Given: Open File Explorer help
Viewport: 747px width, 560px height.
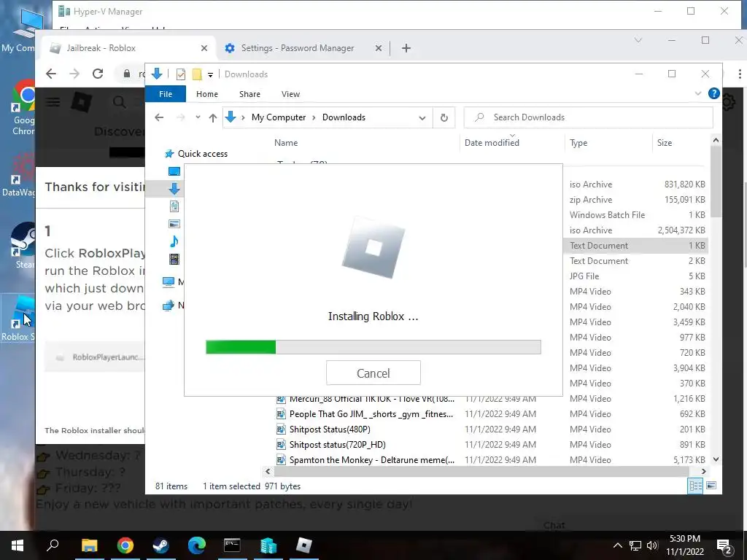Looking at the screenshot, I should (x=713, y=93).
